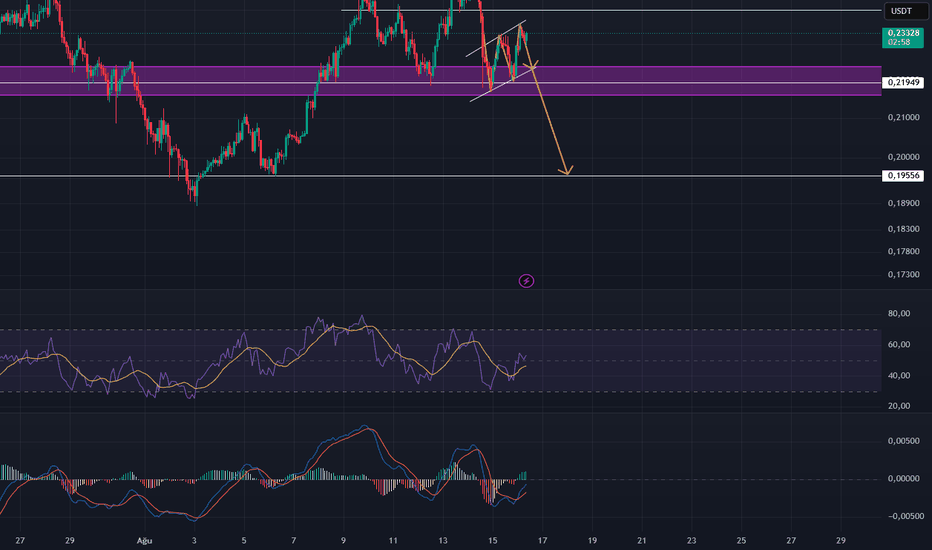The height and width of the screenshot is (550, 932).
Task: Click the MACD 0,00500 scale value
Action: tap(903, 441)
